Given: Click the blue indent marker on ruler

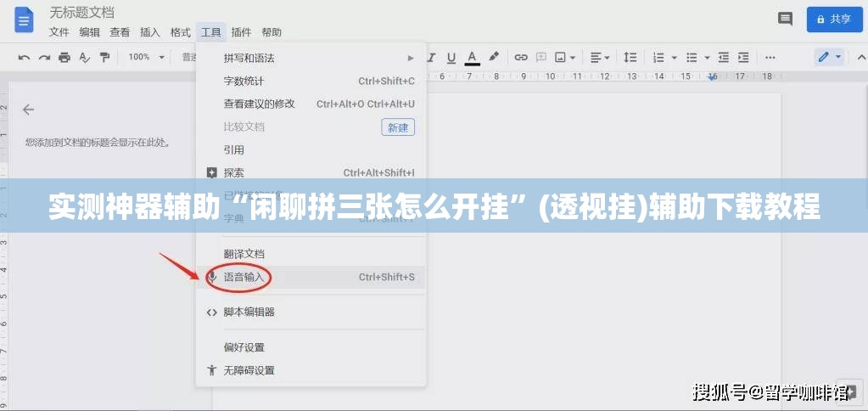Looking at the screenshot, I should [713, 76].
